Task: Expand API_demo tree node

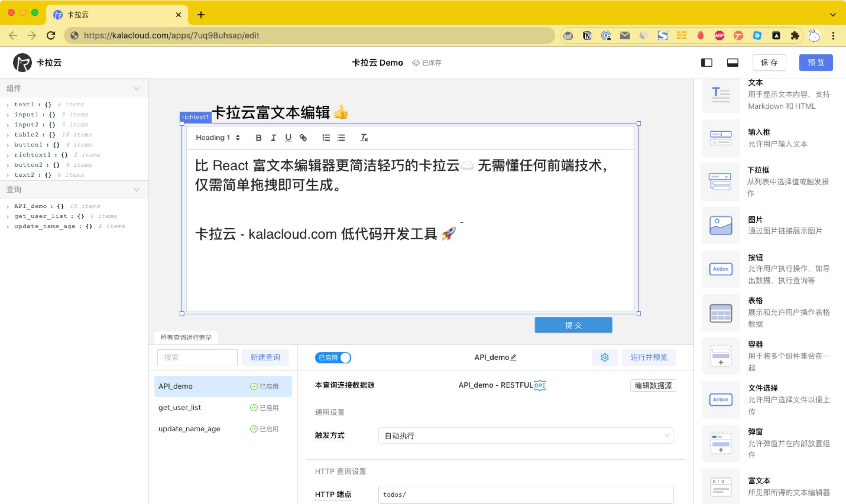Action: click(x=8, y=207)
